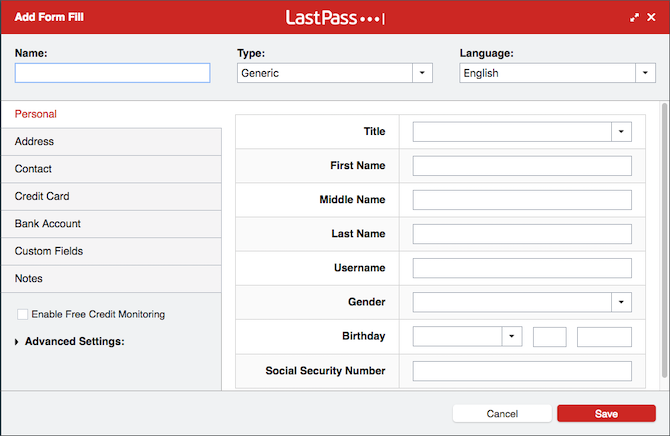Viewport: 670px width, 436px height.
Task: Open the Gender dropdown
Action: [522, 302]
